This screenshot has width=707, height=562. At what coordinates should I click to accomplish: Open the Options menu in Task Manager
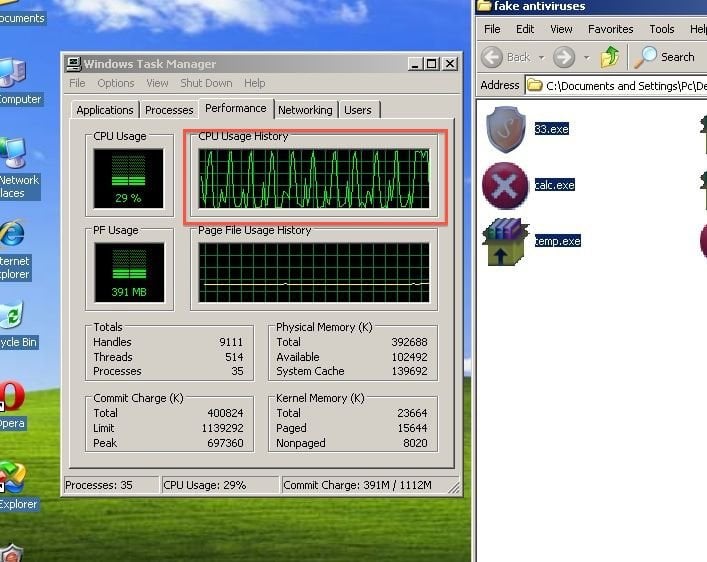click(x=116, y=83)
